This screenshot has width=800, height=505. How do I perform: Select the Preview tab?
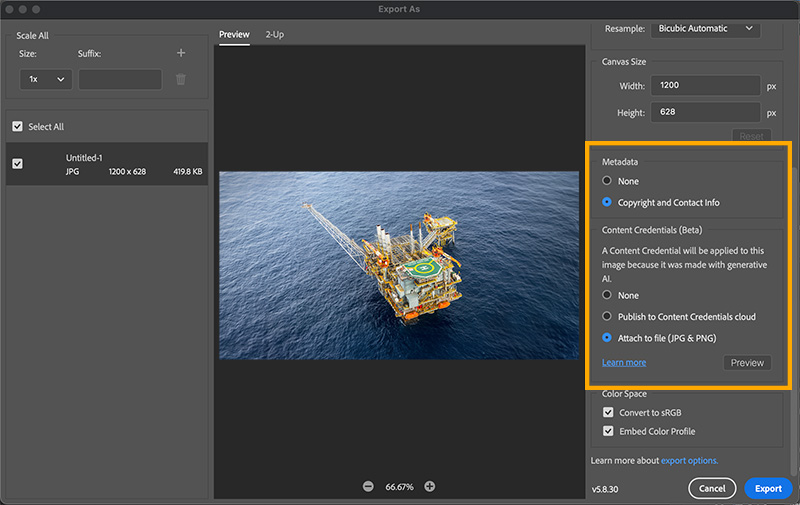tap(235, 34)
